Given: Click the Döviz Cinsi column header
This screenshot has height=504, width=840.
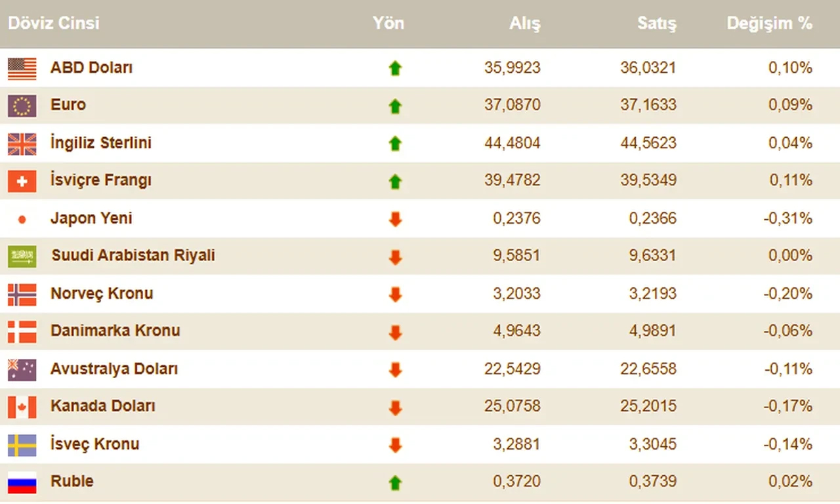Looking at the screenshot, I should tap(54, 24).
